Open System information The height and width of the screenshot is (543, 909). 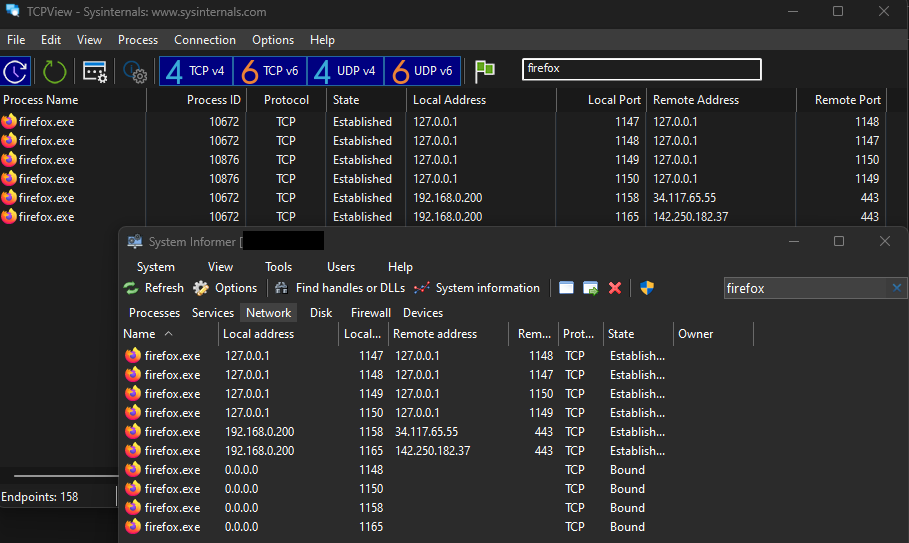click(x=476, y=288)
